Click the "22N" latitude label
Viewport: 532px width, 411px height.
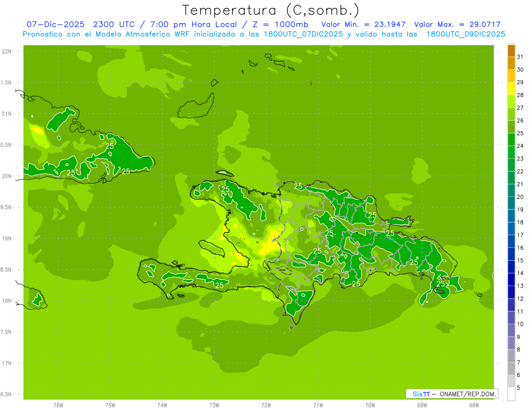(7, 51)
